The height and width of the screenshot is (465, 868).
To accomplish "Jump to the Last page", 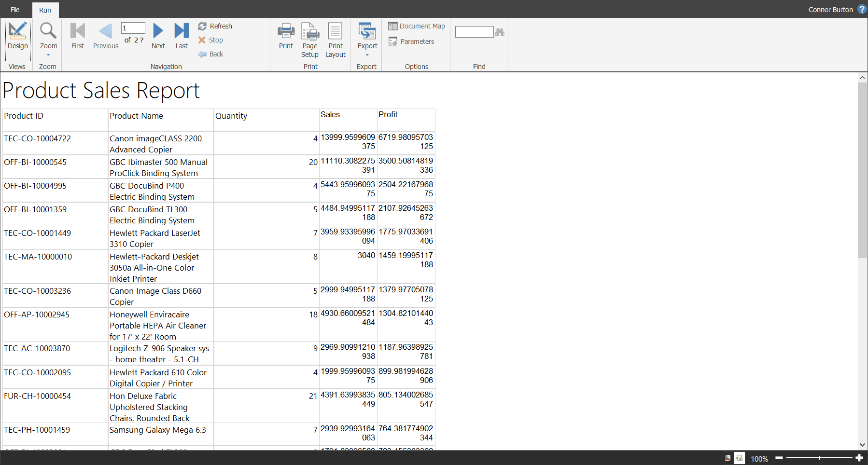I will (x=182, y=37).
